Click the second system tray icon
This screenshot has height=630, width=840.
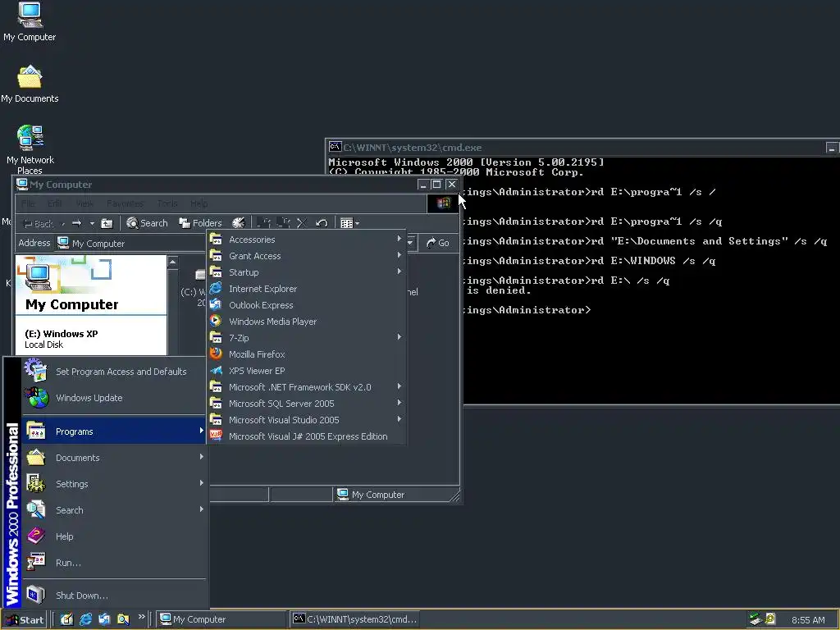[770, 620]
